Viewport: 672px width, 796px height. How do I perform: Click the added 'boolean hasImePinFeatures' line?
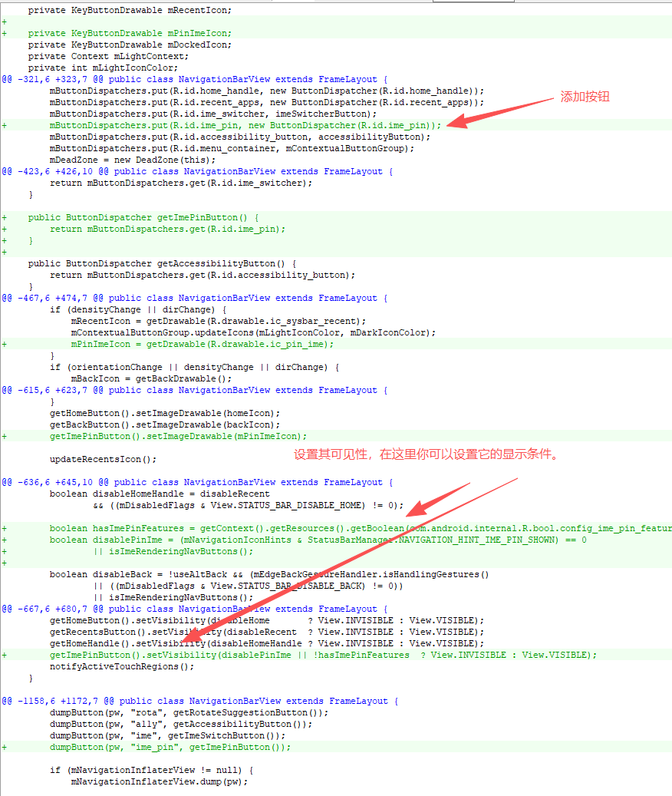[x=361, y=528]
